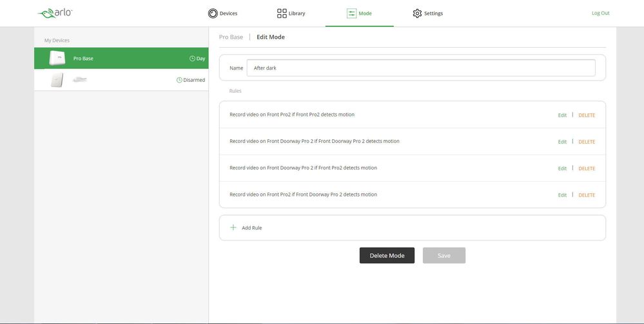Edit rule recording Doorway on Front Pro2 motion
Screen dimensions: 644x324
pyautogui.click(x=562, y=168)
